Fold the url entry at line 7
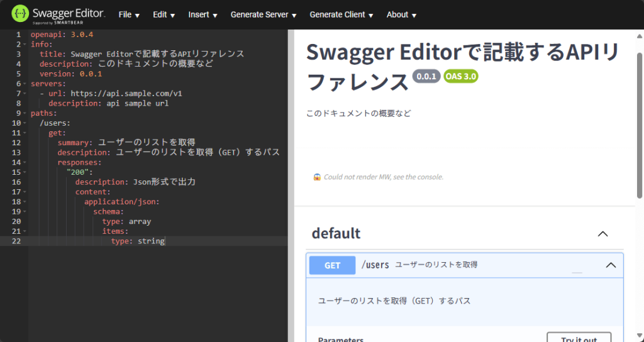 25,94
